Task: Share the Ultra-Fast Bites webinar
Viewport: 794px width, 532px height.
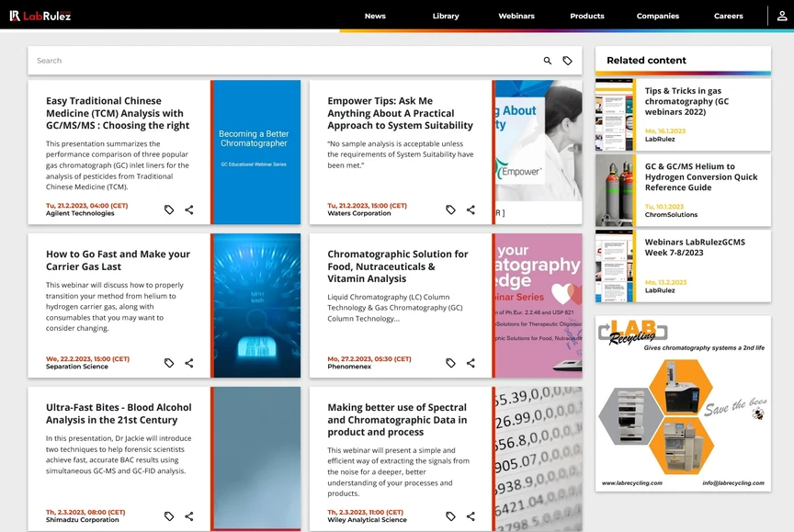Action: (189, 516)
